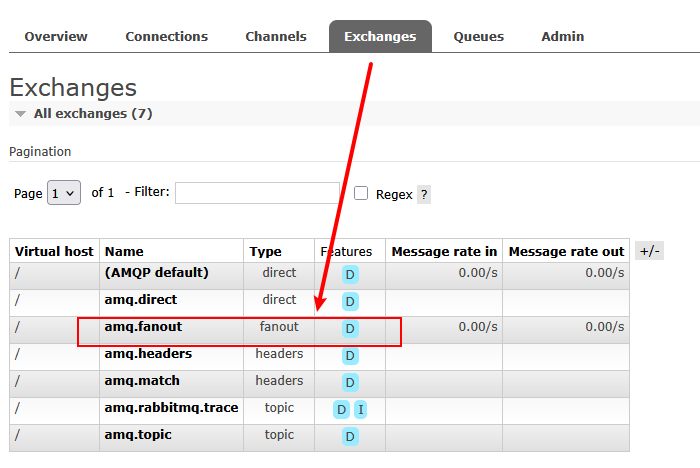The width and height of the screenshot is (700, 468).
Task: Click the D badge for amq.direct
Action: tap(350, 301)
